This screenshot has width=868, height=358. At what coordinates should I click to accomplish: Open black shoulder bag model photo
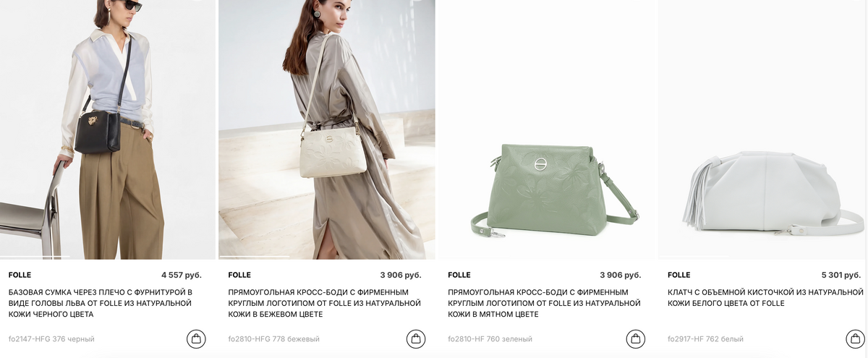pyautogui.click(x=108, y=129)
